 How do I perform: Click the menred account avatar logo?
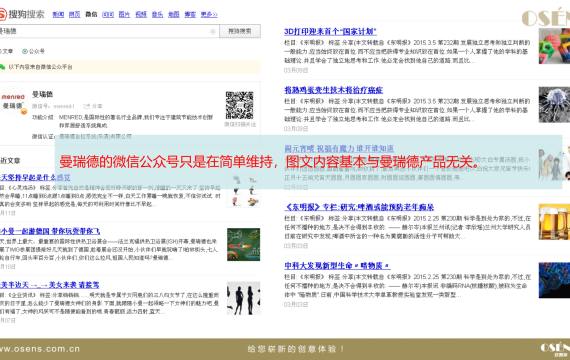(13, 101)
